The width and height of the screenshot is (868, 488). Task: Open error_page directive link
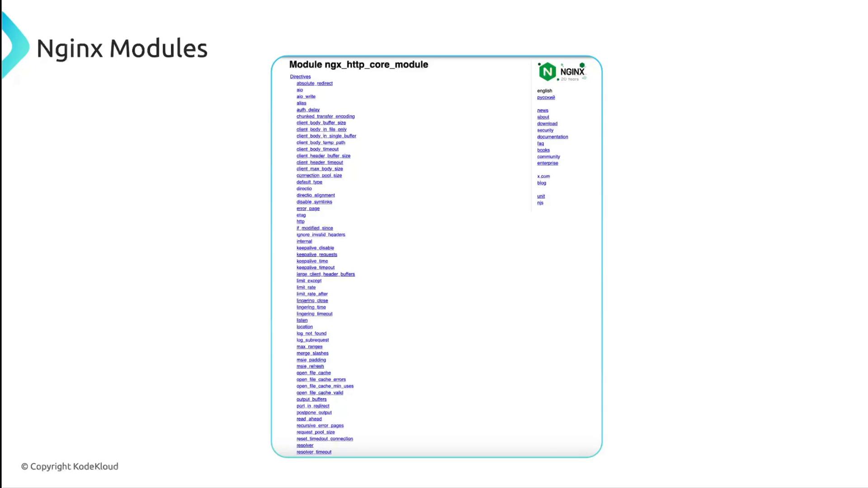click(x=308, y=208)
